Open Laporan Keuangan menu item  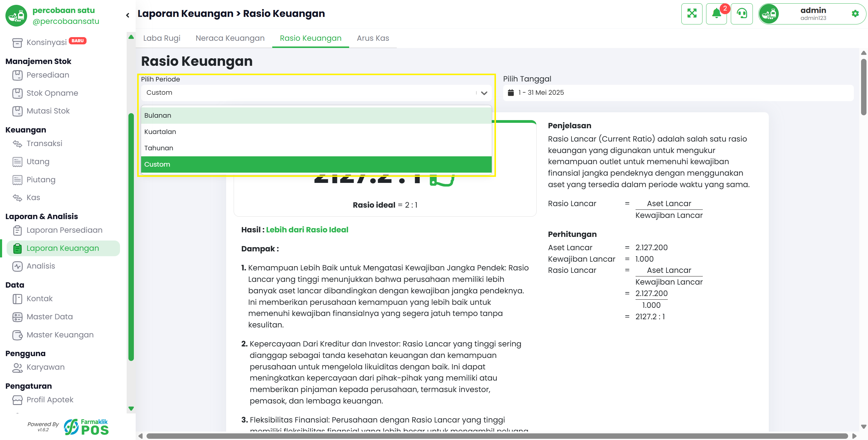pyautogui.click(x=63, y=248)
